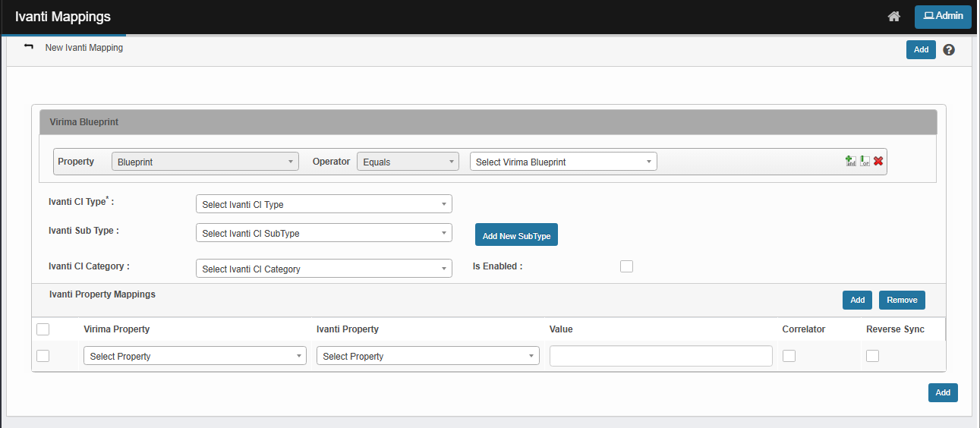Viewport: 980px width, 428px height.
Task: Select the first property mapping row checkbox
Action: tap(43, 356)
